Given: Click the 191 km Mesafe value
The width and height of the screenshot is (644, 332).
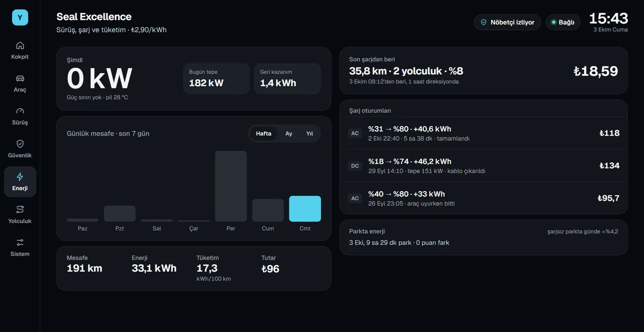Looking at the screenshot, I should coord(85,269).
